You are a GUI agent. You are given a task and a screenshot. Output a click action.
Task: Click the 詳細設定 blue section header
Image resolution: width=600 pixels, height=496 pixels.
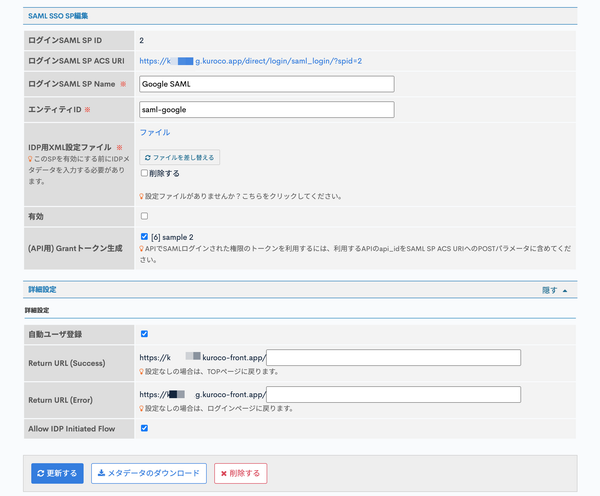pyautogui.click(x=42, y=290)
